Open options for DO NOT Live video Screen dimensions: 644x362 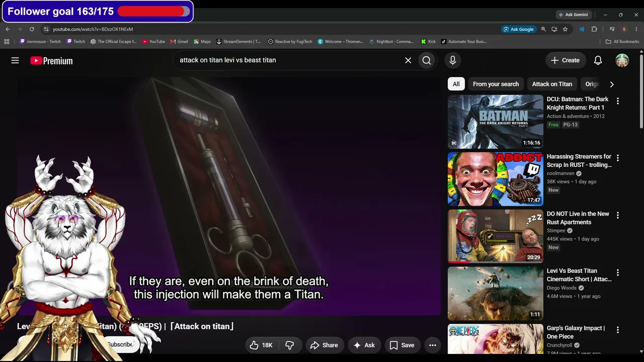pyautogui.click(x=618, y=215)
